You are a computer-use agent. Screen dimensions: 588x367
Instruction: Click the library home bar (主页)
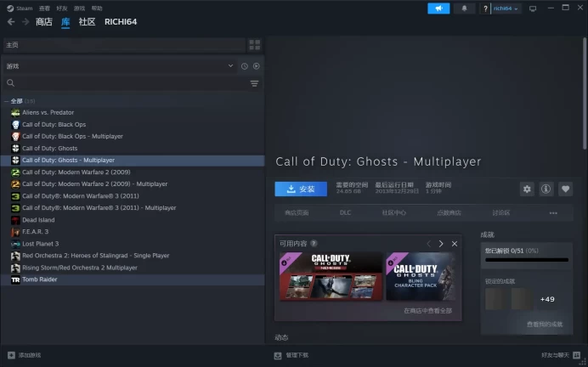click(124, 45)
